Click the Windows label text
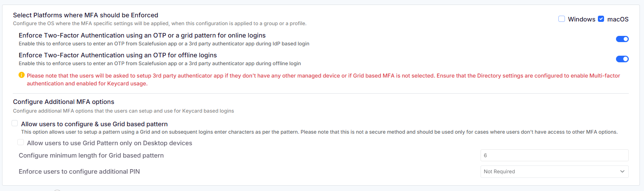Image resolution: width=644 pixels, height=191 pixels. 581,19
